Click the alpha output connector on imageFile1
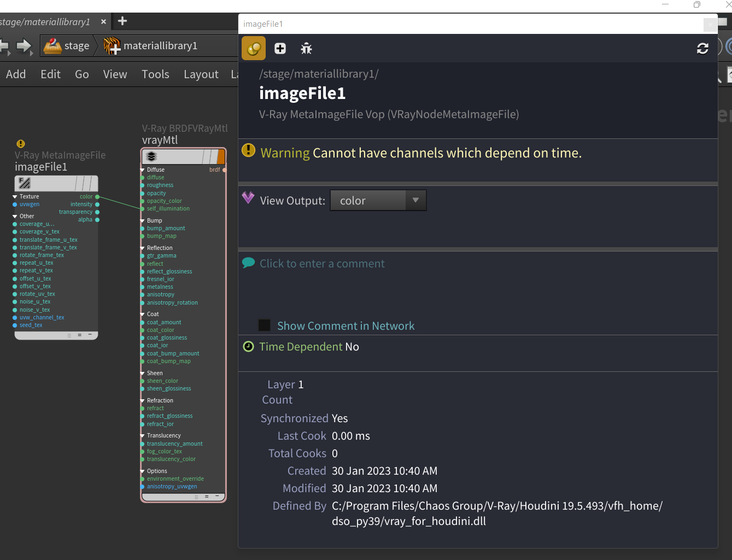This screenshot has height=560, width=732. tap(97, 219)
